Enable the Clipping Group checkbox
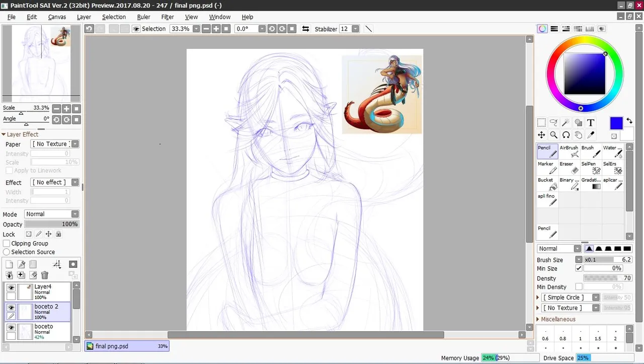644x364 pixels. tap(7, 244)
